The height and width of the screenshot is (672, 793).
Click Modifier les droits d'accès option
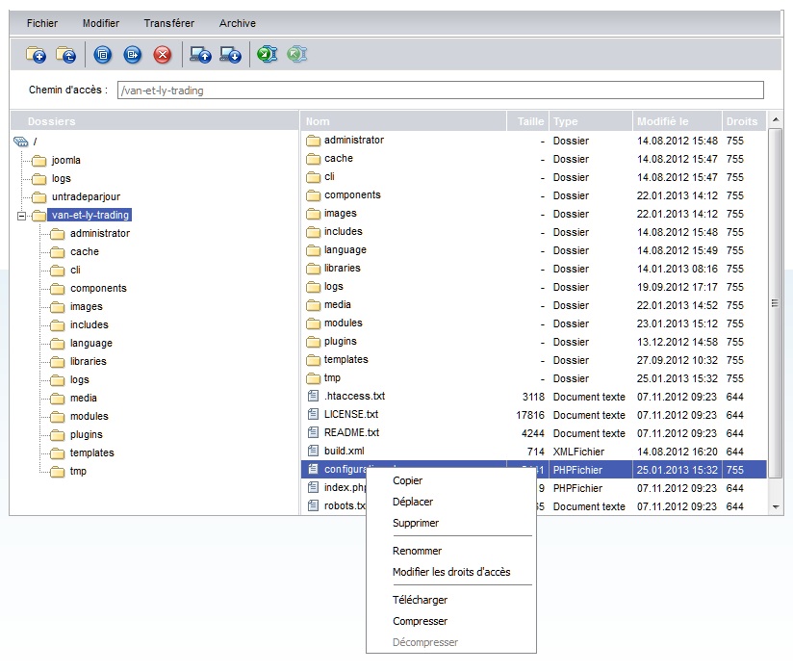(450, 572)
